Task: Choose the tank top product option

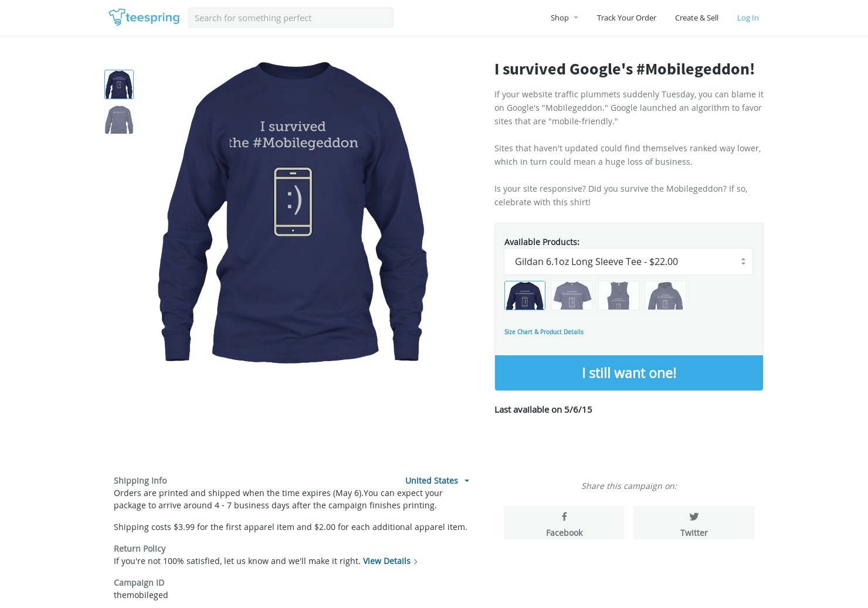Action: (x=619, y=295)
